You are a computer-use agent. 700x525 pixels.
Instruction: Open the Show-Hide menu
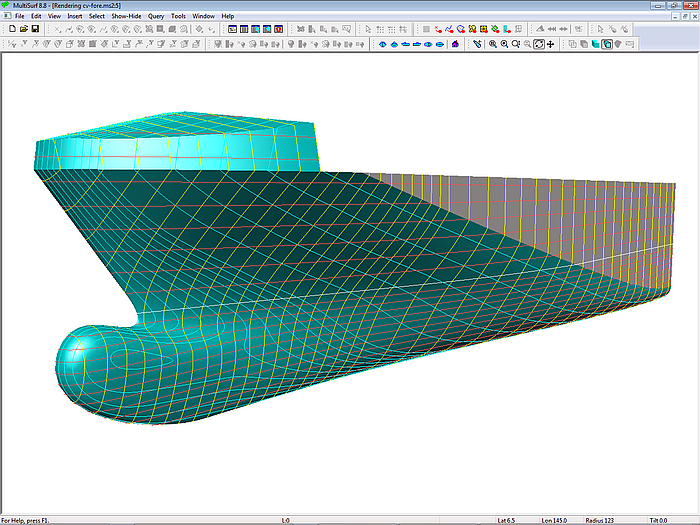point(126,17)
